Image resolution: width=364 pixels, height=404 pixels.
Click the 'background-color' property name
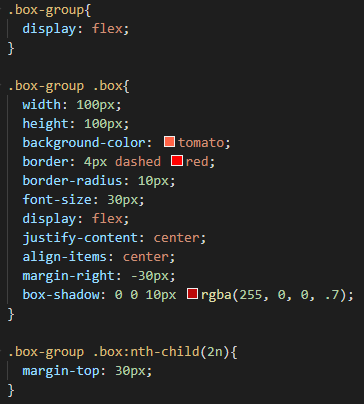coord(84,143)
